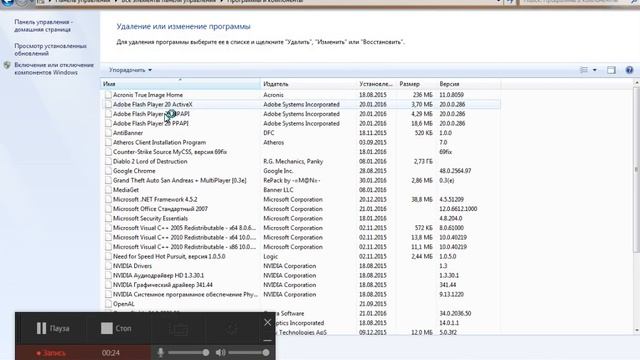Open the Упорядочить dropdown menu

tap(130, 70)
